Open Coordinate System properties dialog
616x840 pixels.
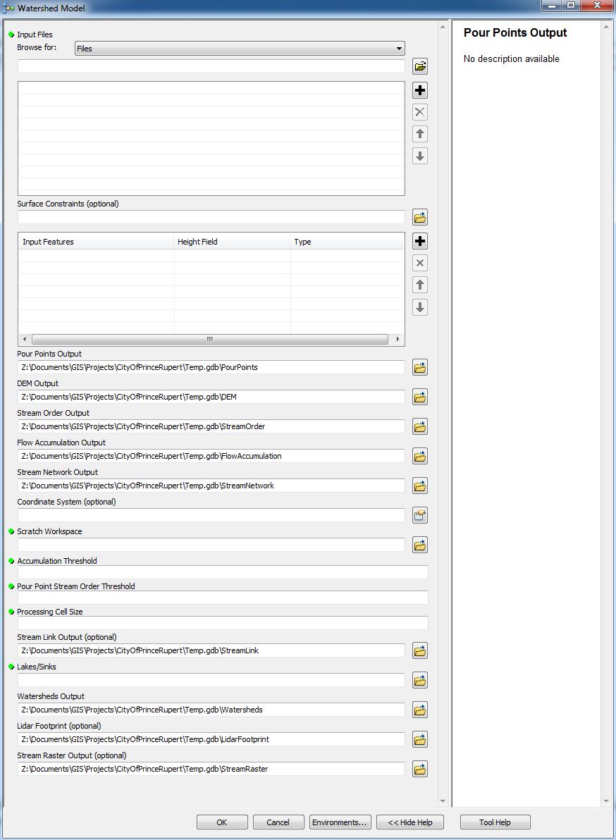420,515
